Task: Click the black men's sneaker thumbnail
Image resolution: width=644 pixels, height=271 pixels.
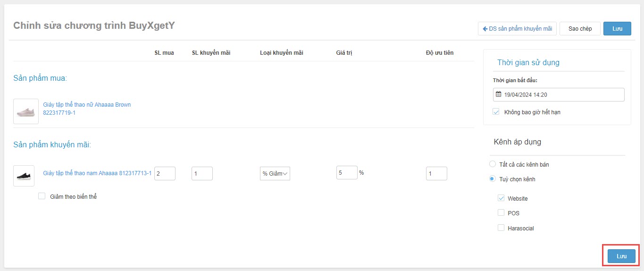Action: click(24, 176)
